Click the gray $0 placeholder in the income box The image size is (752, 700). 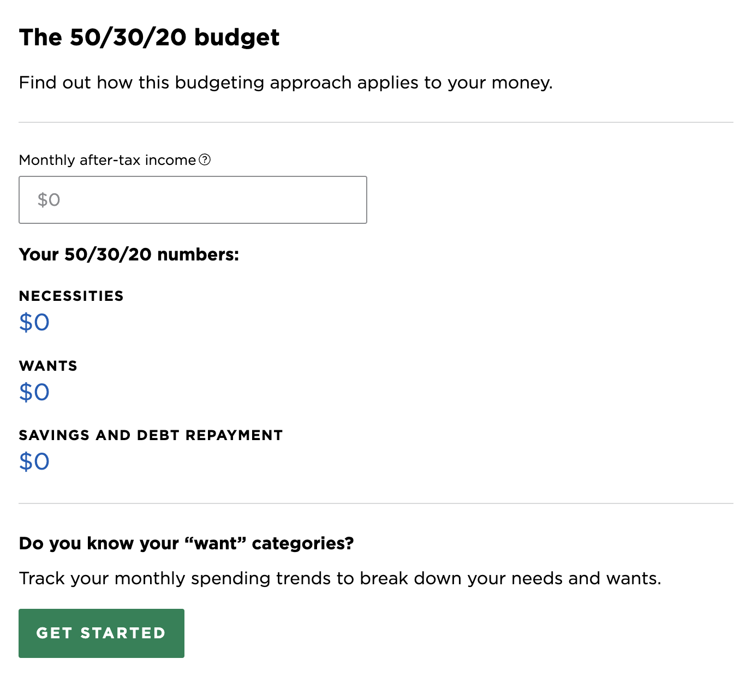pyautogui.click(x=49, y=200)
